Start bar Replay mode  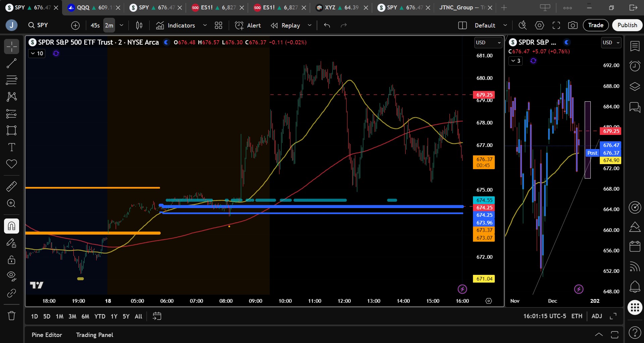pyautogui.click(x=285, y=25)
